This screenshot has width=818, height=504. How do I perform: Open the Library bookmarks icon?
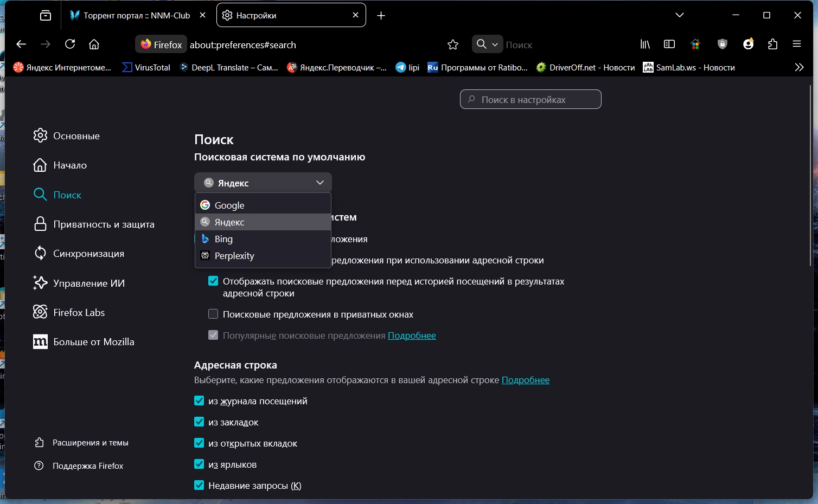(645, 44)
